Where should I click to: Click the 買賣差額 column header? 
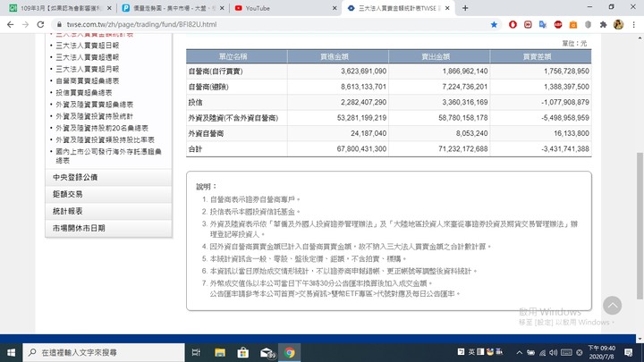point(540,56)
